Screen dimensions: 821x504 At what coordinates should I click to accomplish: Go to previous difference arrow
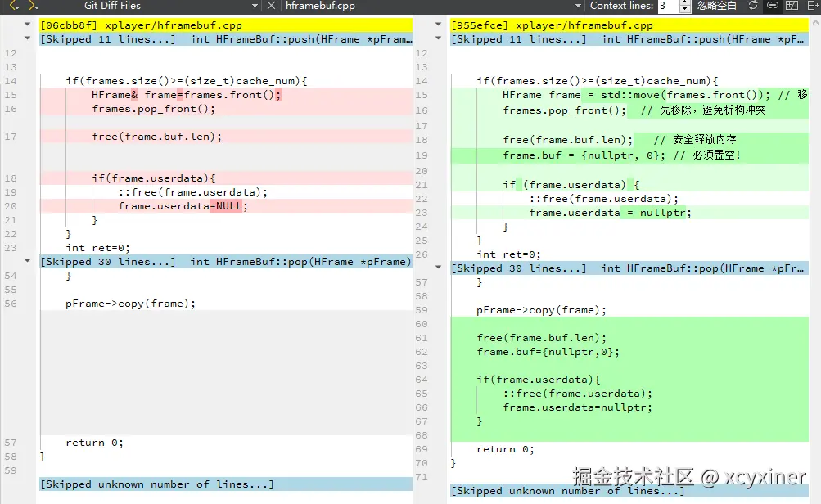pos(14,6)
